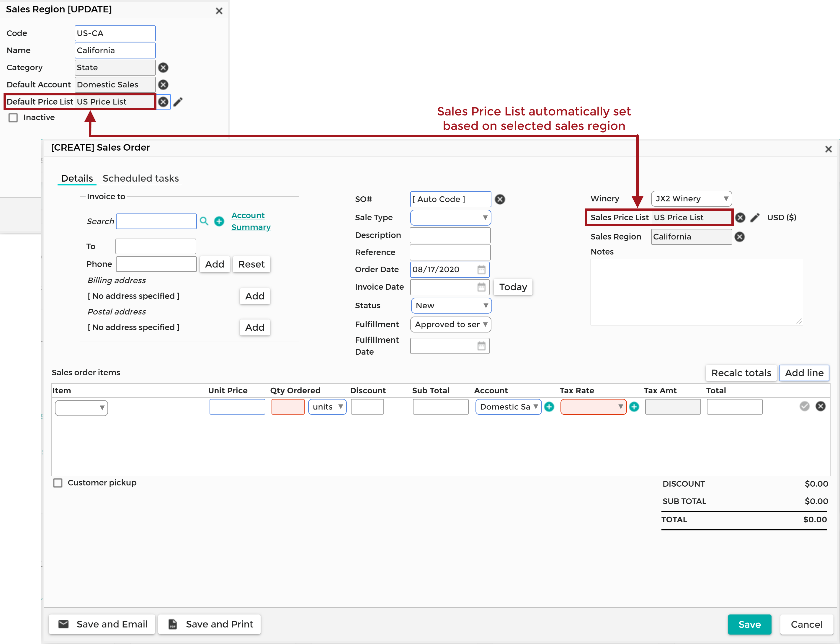Viewport: 840px width, 644px height.
Task: Clear the Default Price List field
Action: pos(163,102)
